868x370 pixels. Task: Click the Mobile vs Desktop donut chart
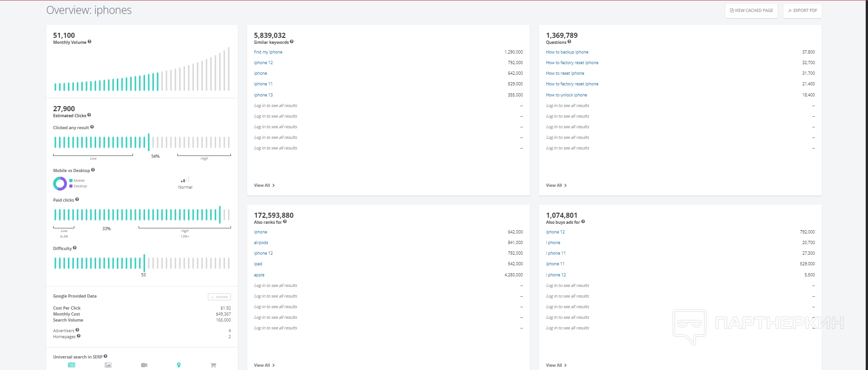(60, 184)
